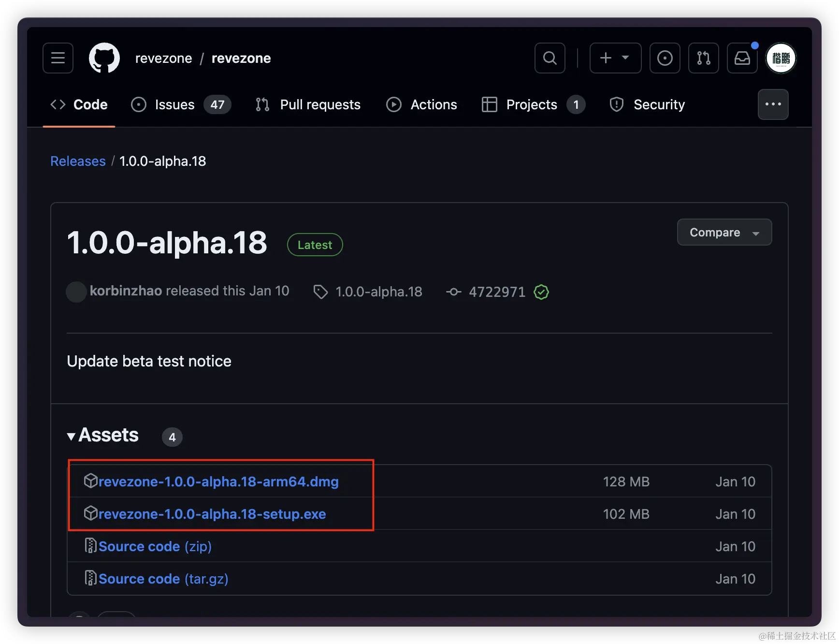Click the bold revezone repository link

tap(241, 58)
